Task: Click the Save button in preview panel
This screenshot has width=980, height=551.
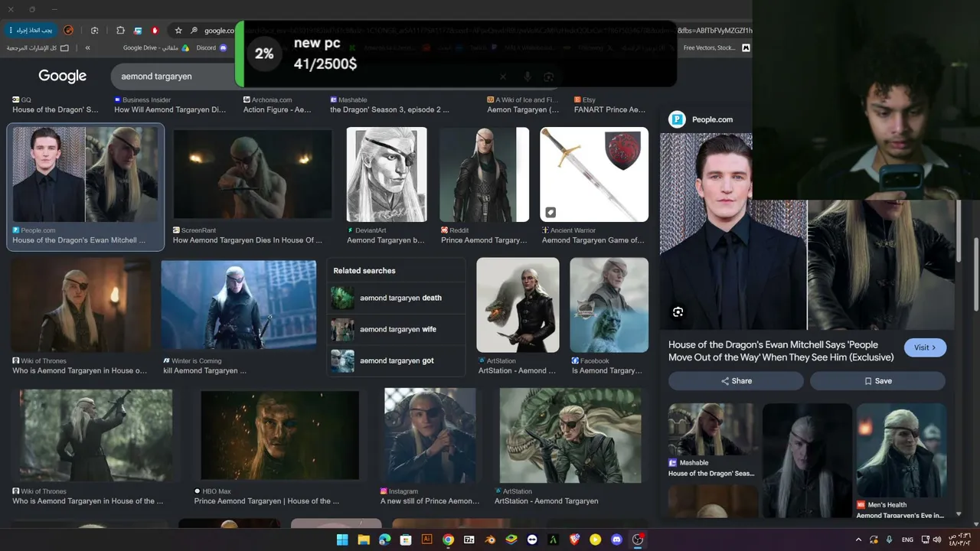Action: [878, 381]
